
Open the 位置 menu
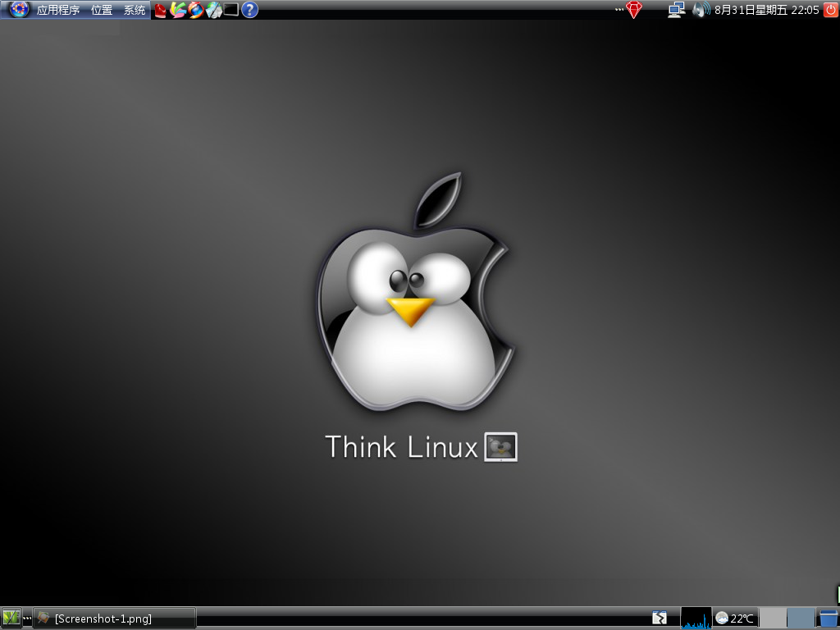pyautogui.click(x=102, y=10)
